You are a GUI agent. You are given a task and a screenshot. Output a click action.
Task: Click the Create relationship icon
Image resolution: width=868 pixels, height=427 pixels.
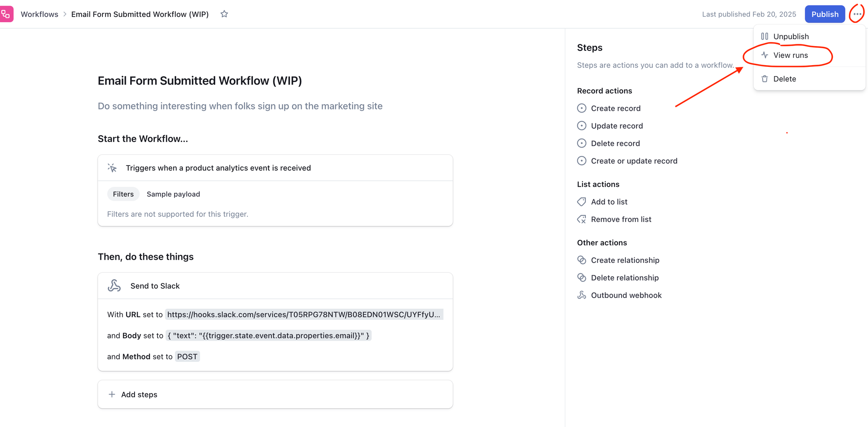point(582,260)
